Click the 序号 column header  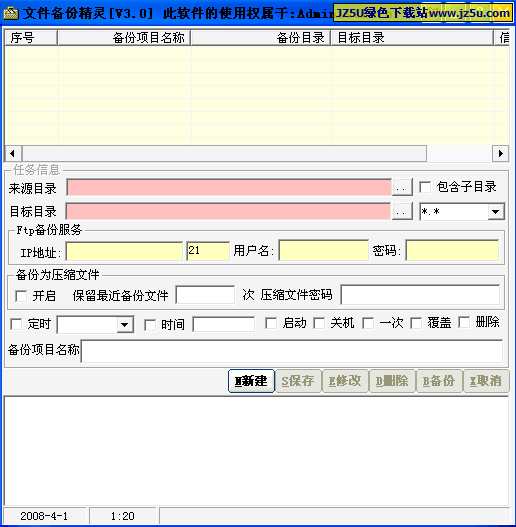point(31,38)
